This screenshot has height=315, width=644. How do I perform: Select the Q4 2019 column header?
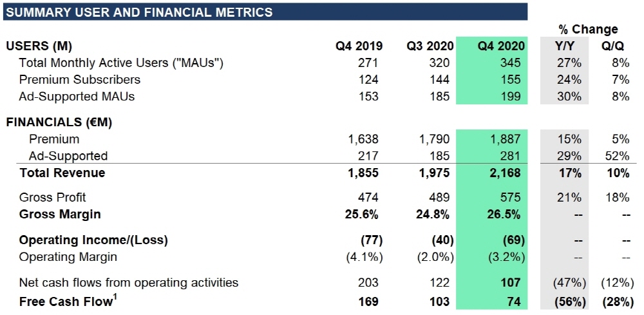click(359, 46)
